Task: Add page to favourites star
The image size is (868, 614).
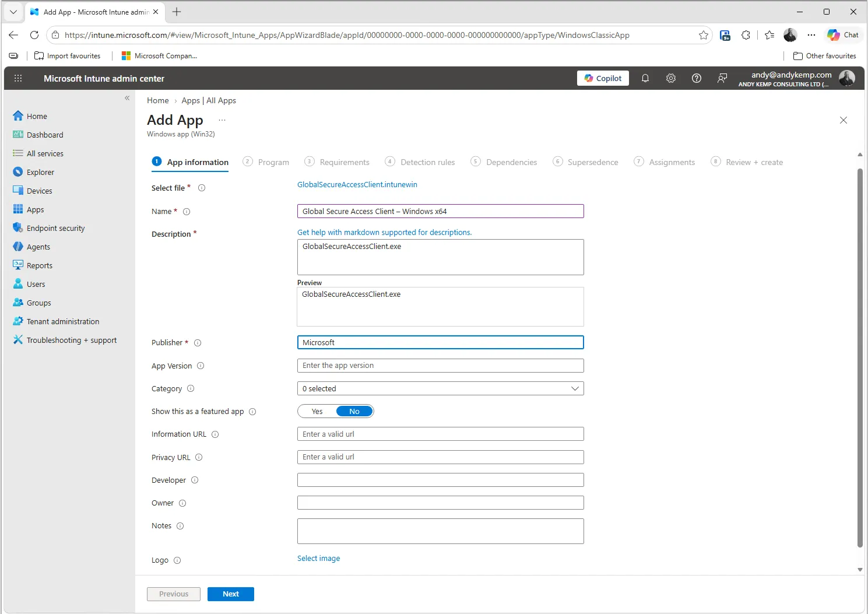Action: click(x=704, y=35)
